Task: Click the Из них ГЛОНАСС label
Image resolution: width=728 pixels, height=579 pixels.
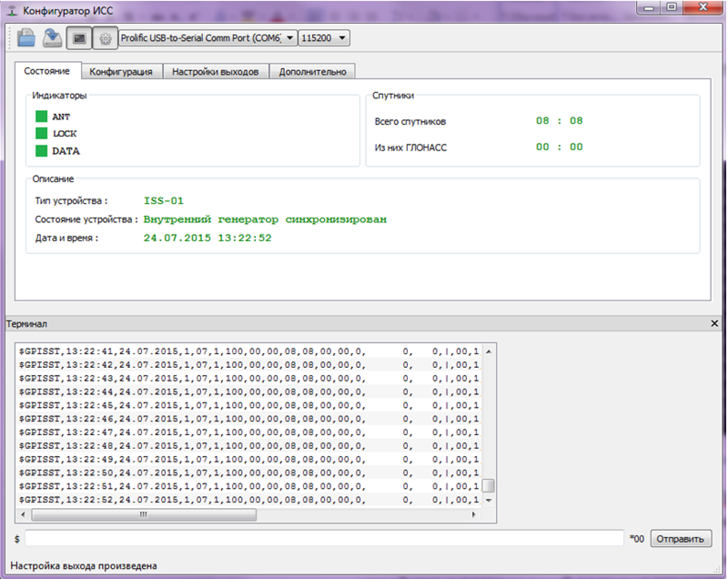Action: (x=410, y=147)
